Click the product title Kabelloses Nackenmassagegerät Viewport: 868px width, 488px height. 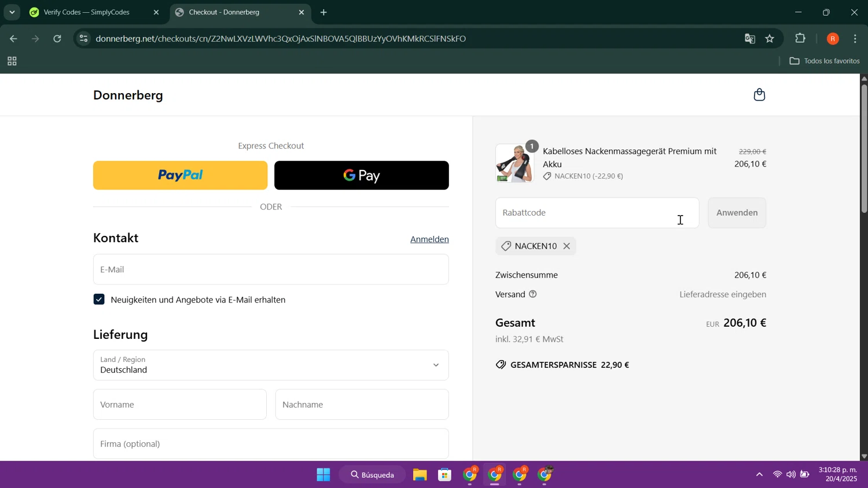pos(630,157)
